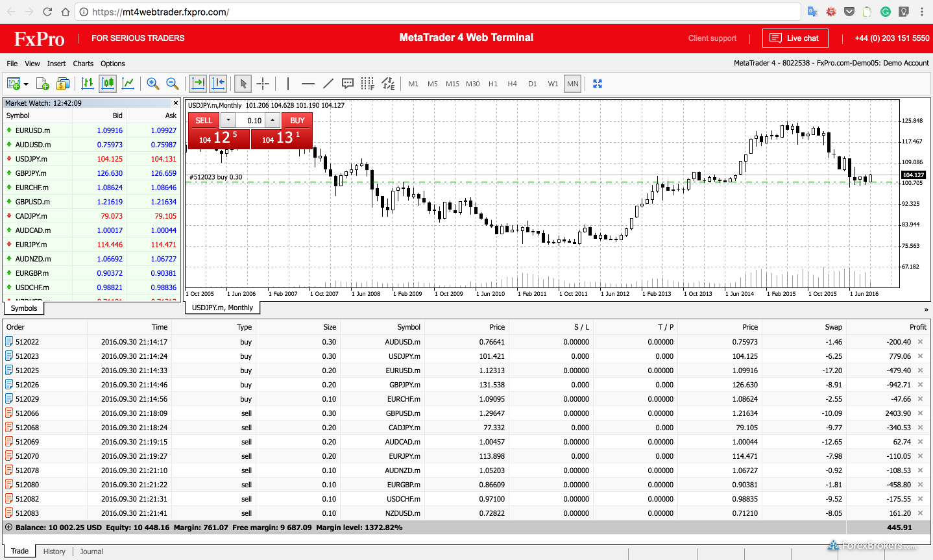Open the new chart dropdown arrow
Screen dimensions: 933x560
point(26,84)
